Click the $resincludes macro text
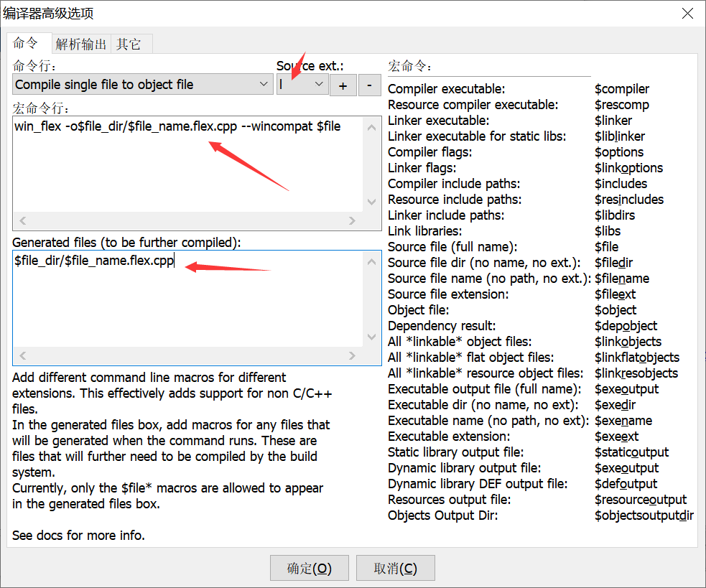This screenshot has width=706, height=588. click(629, 200)
